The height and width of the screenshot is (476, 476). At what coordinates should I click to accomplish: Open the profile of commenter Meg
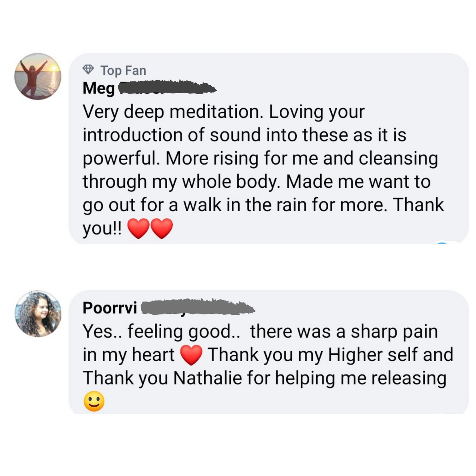point(99,88)
